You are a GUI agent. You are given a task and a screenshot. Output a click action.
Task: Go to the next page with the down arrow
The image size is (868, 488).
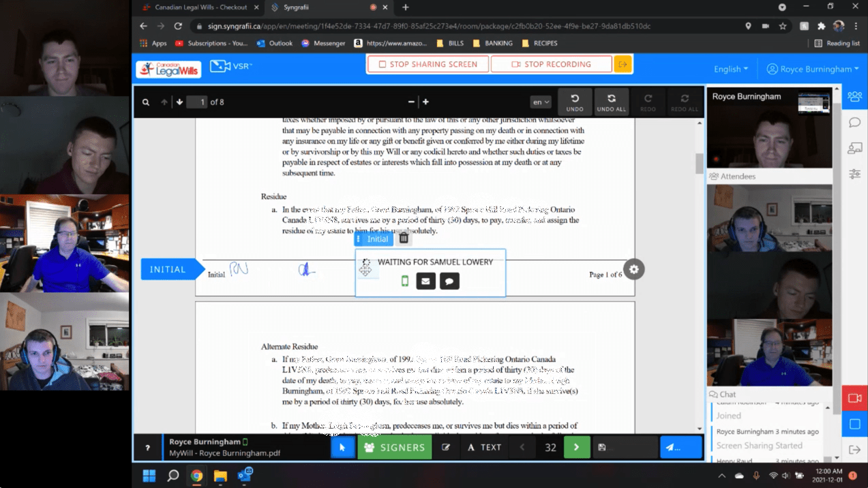(x=179, y=102)
